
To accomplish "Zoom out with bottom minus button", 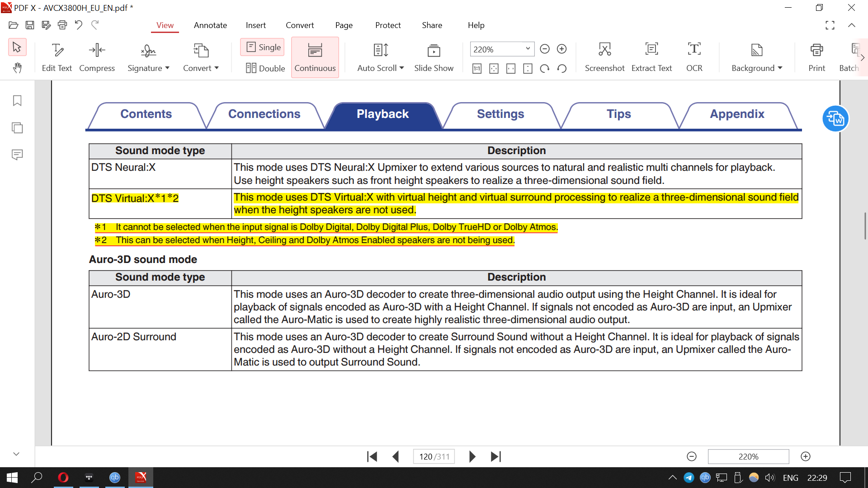I will [692, 457].
